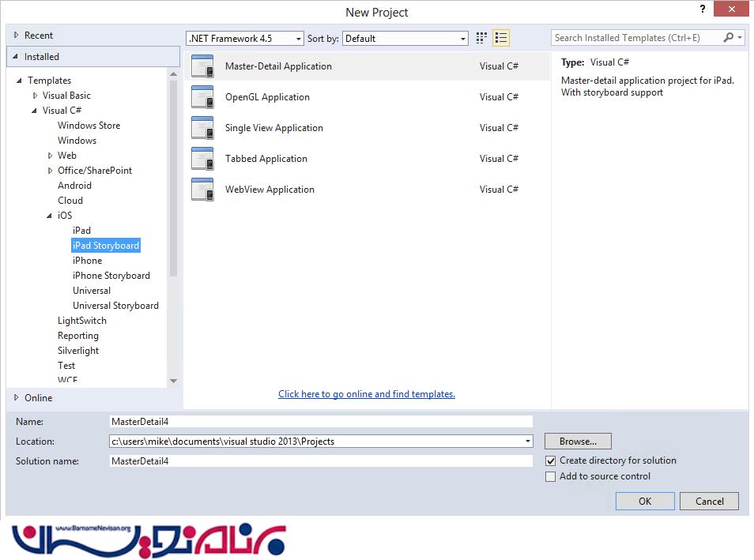
Task: Select the Windows tree item
Action: click(x=77, y=141)
